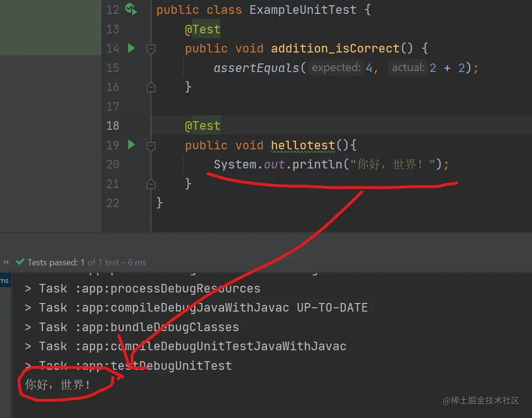Collapse hellotest method fold marker
This screenshot has height=418, width=532.
[x=151, y=146]
